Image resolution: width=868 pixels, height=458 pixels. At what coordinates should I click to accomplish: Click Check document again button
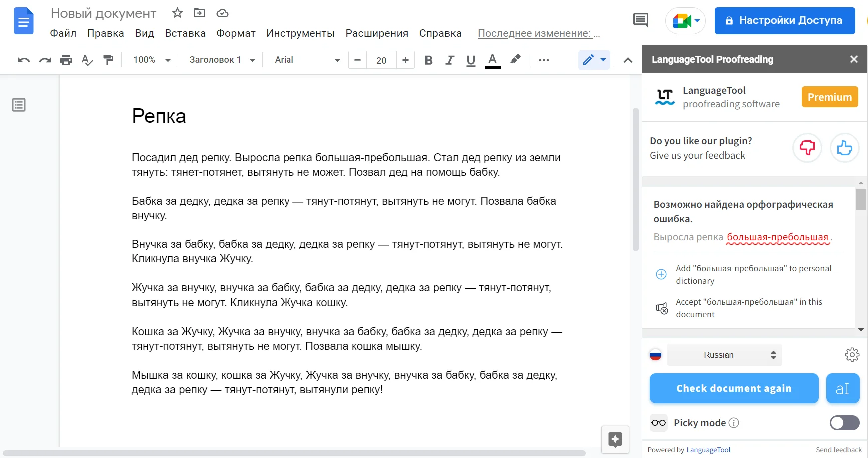734,388
